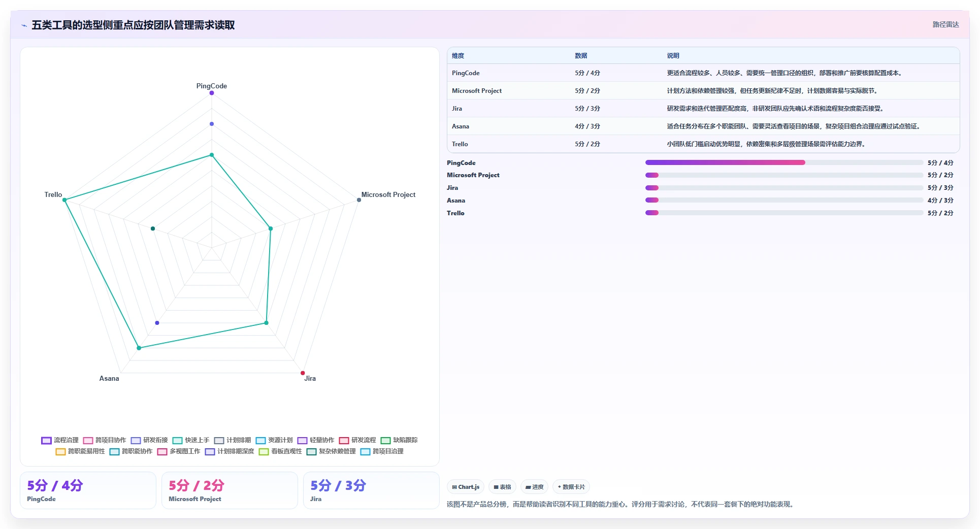This screenshot has height=529, width=980.
Task: Click the Chart.js tag icon
Action: point(454,487)
